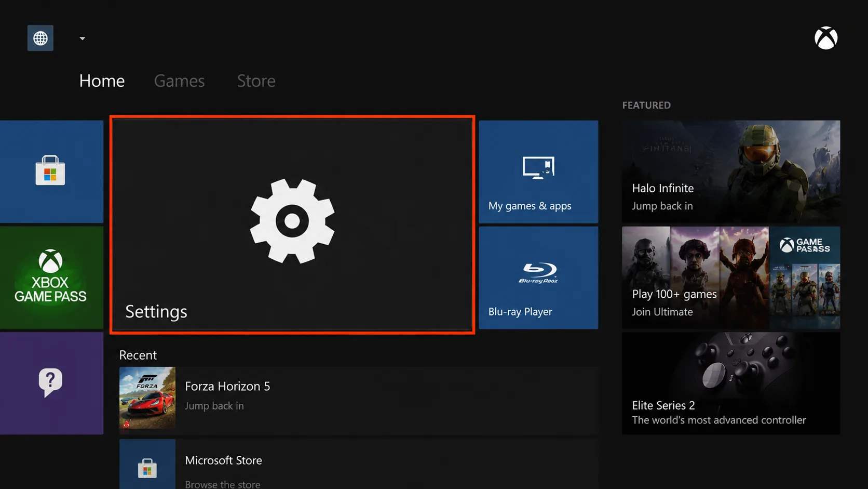Click the Xbox logo icon
The height and width of the screenshot is (489, 868).
pos(825,38)
